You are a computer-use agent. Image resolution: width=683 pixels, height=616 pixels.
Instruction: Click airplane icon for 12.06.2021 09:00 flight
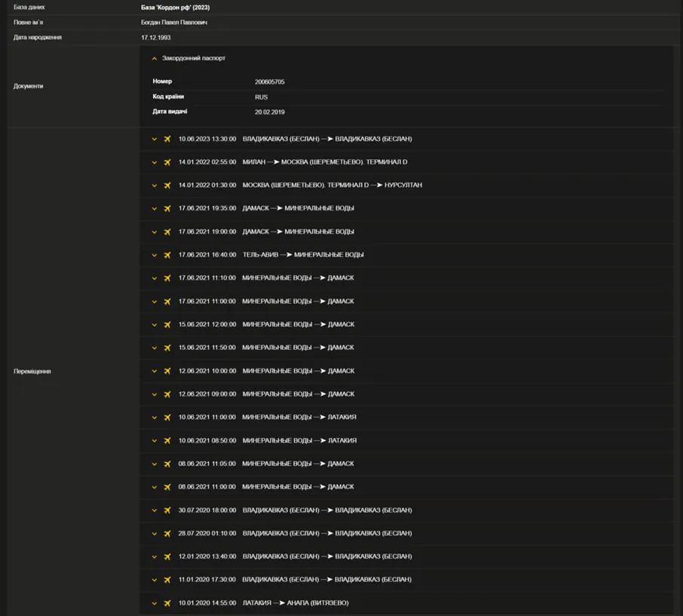[167, 394]
